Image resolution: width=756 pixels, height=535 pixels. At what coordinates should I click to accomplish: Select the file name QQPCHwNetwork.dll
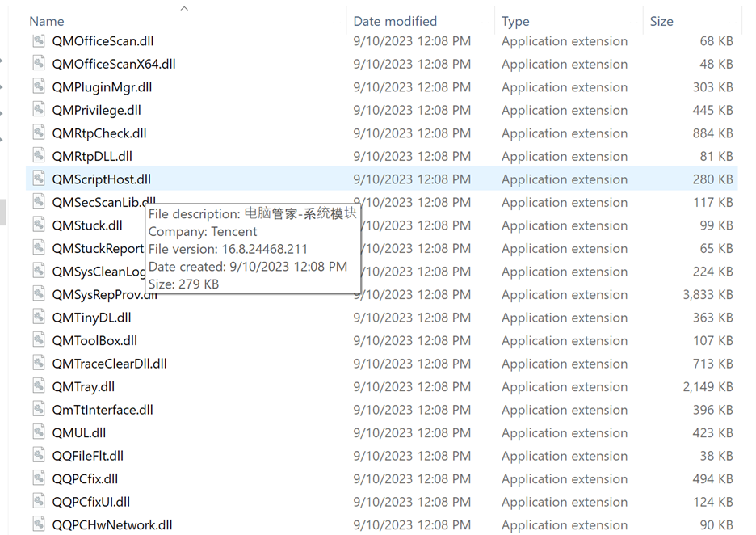point(111,525)
